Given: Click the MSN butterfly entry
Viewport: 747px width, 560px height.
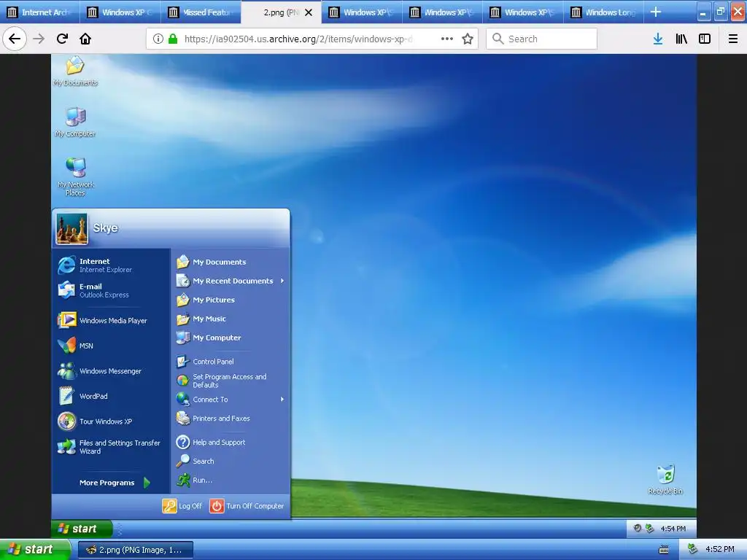Looking at the screenshot, I should tap(111, 346).
